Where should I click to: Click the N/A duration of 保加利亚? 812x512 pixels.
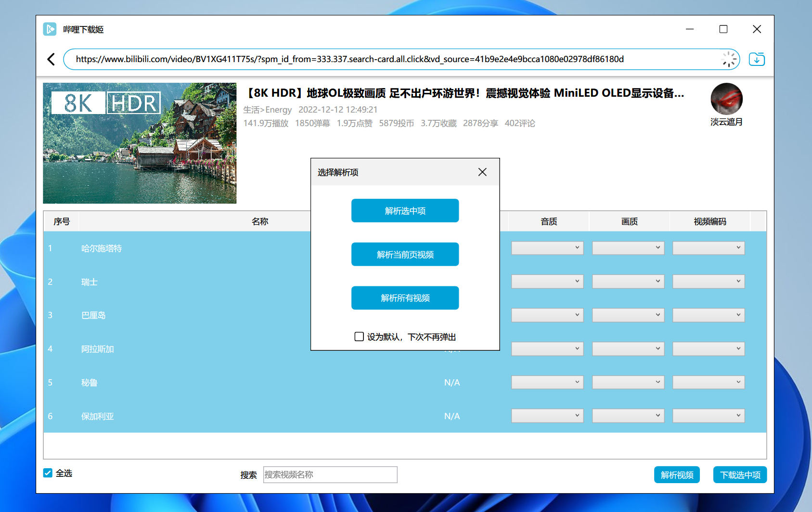(452, 416)
